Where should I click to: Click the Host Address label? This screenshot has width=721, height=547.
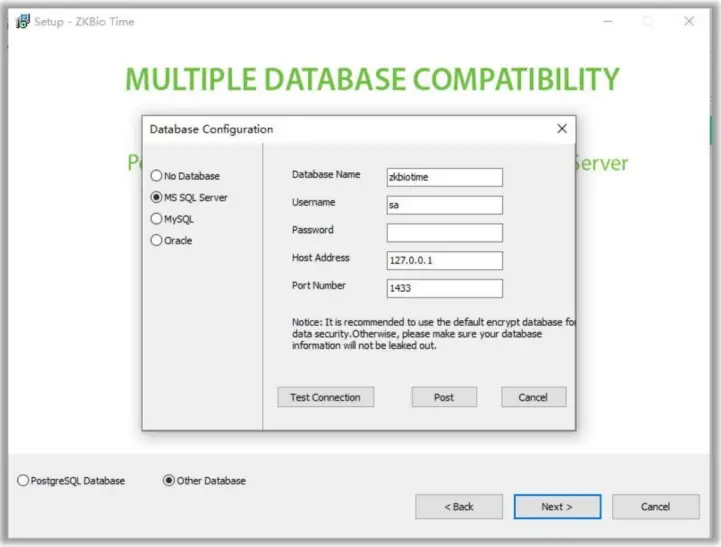(320, 257)
